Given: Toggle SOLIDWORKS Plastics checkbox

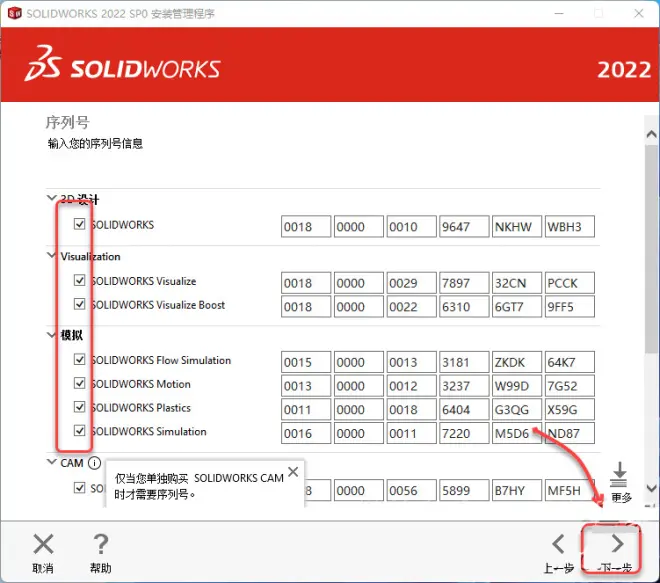Looking at the screenshot, I should click(x=80, y=407).
